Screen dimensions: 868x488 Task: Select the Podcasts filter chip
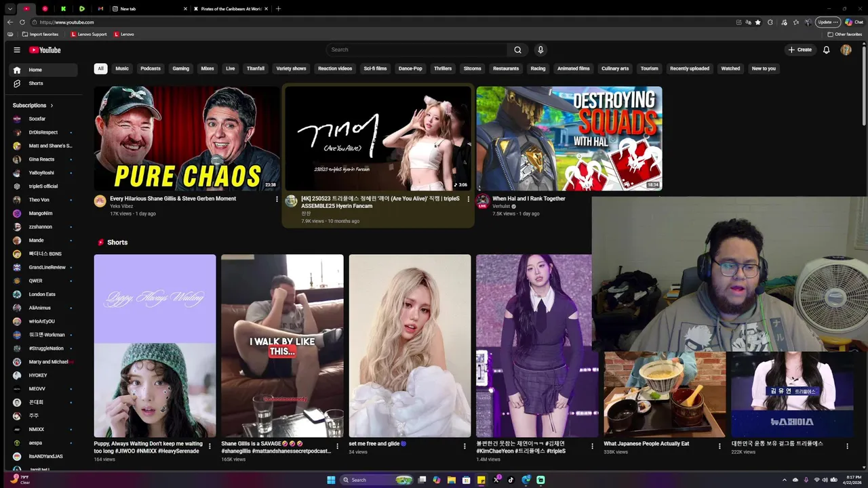(151, 68)
